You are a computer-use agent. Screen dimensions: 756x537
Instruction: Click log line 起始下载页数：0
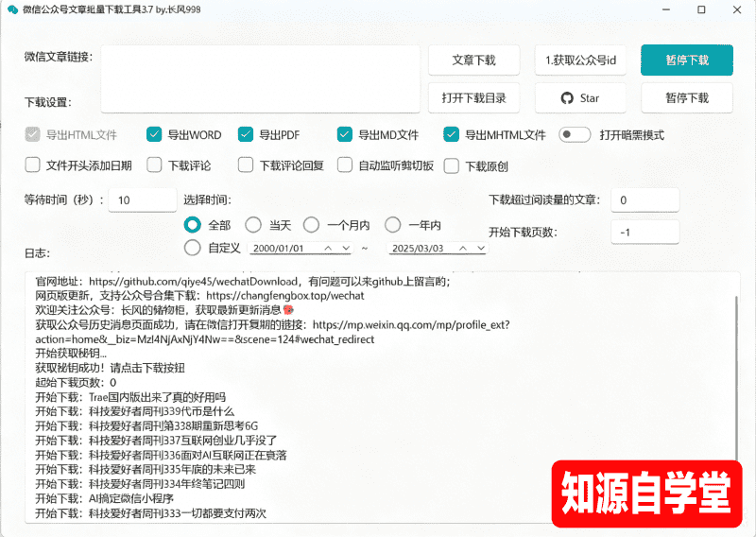tap(76, 383)
